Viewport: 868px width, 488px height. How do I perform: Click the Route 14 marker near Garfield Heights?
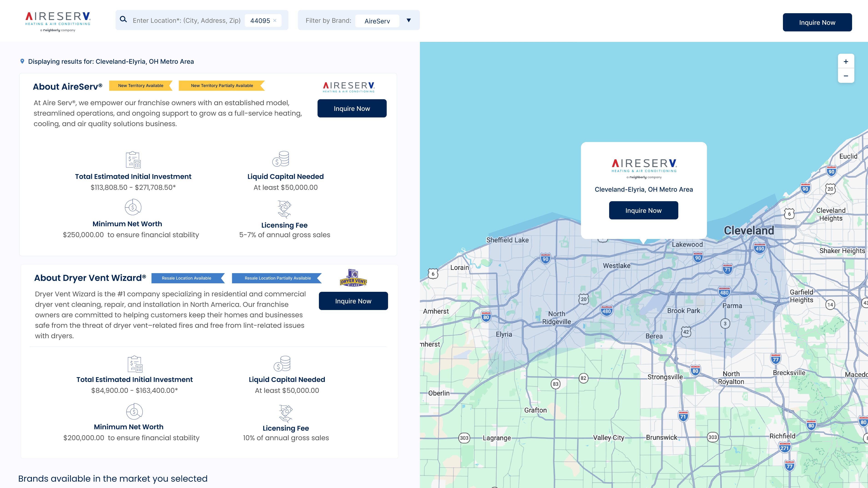(x=830, y=305)
